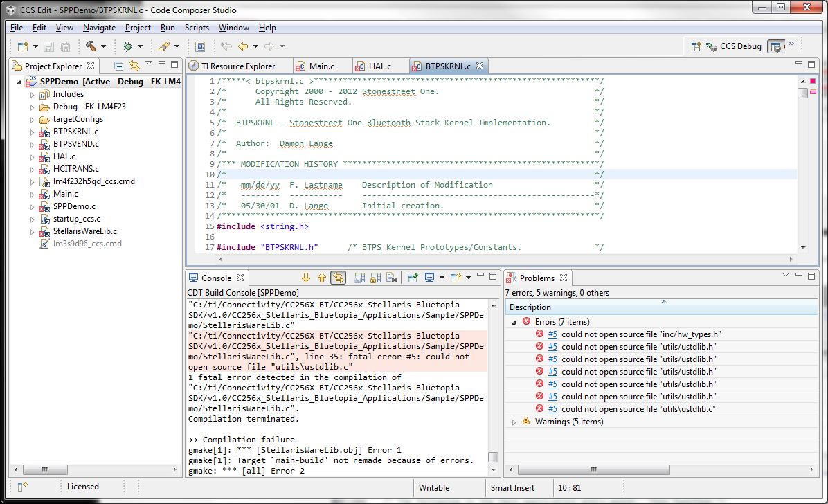Screen dimensions: 828x504
Task: Start debugging with the green bug icon
Action: point(127,46)
